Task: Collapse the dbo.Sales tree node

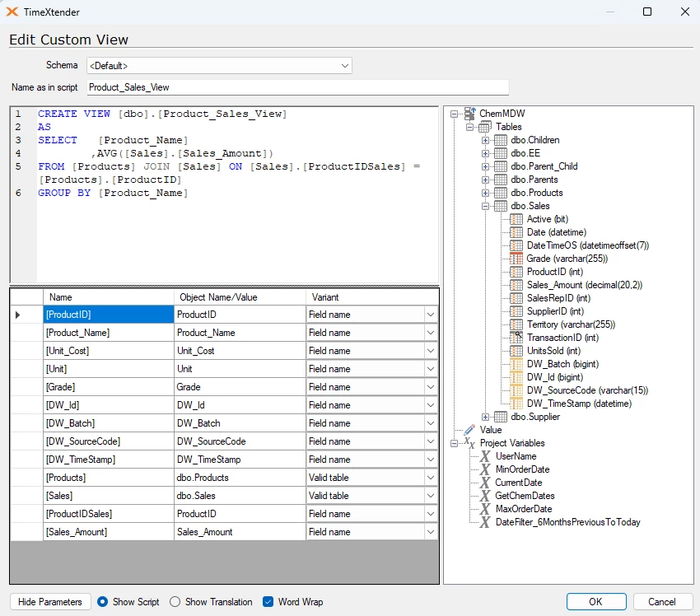Action: (x=485, y=206)
